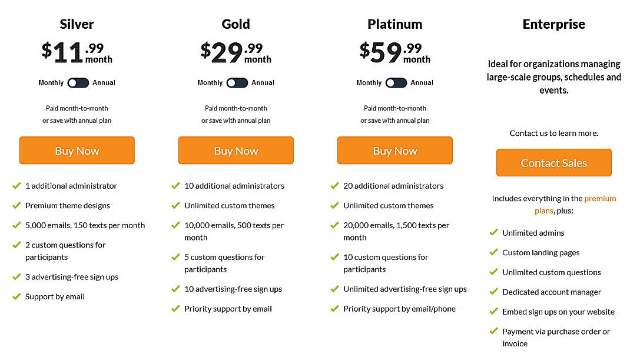Select 'Annual' text under the Gold price
Viewport: 630px width, 364px height.
pyautogui.click(x=263, y=83)
